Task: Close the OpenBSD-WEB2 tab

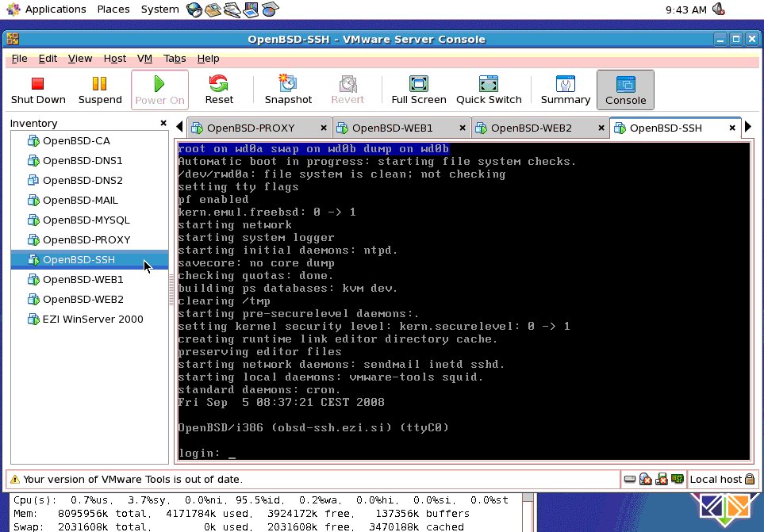Action: pos(601,128)
